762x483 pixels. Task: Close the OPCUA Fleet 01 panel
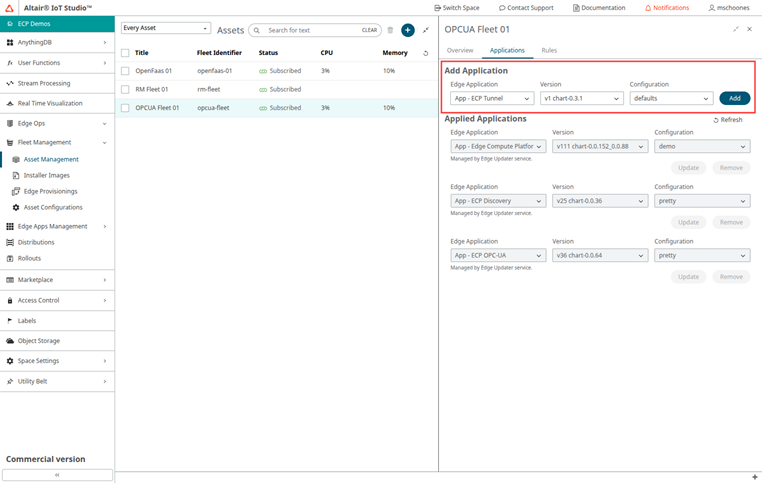[749, 28]
